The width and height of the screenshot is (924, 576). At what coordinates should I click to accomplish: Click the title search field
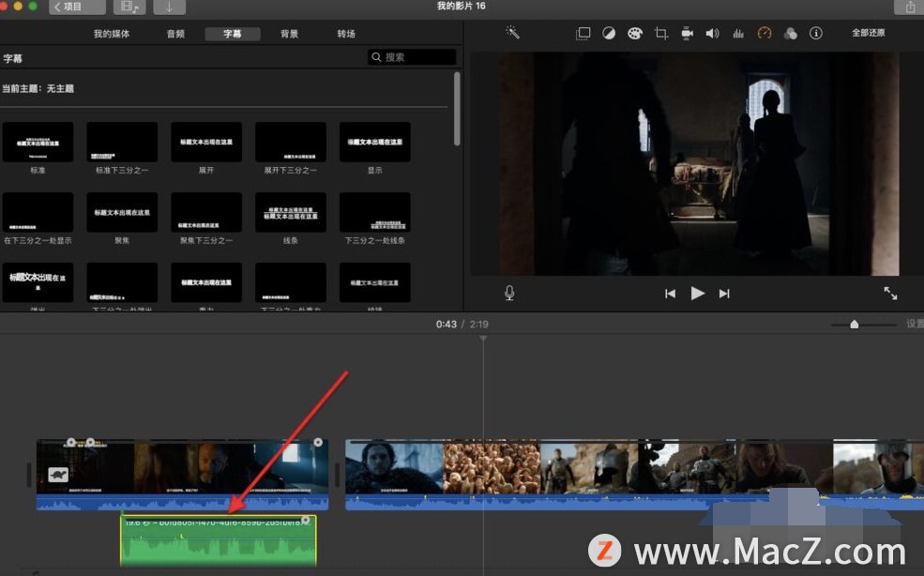pos(411,56)
